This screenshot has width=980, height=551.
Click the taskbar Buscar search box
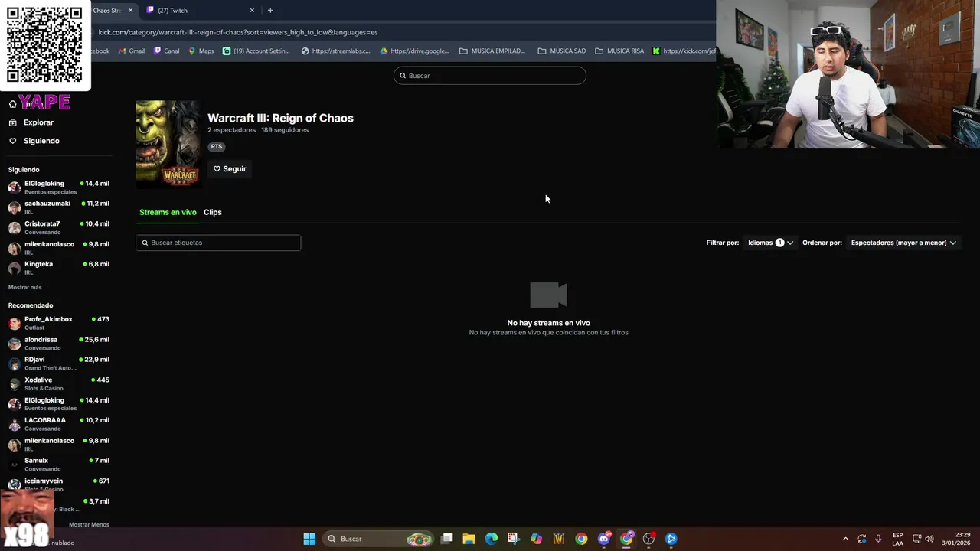point(379,539)
